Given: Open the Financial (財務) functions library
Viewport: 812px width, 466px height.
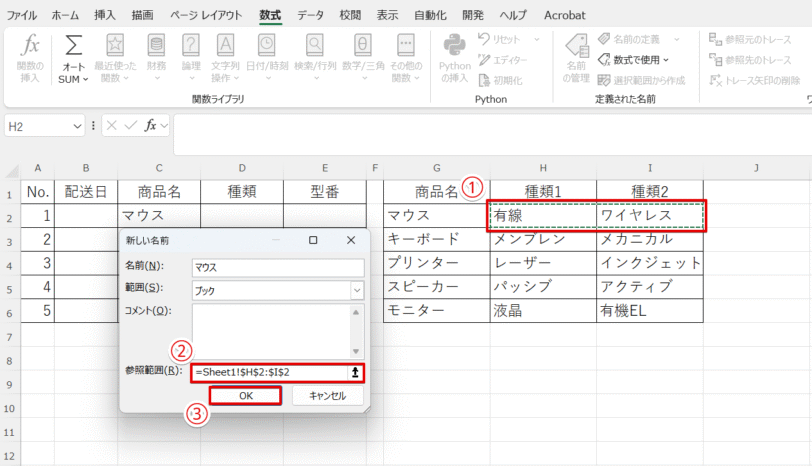Looking at the screenshot, I should click(156, 58).
